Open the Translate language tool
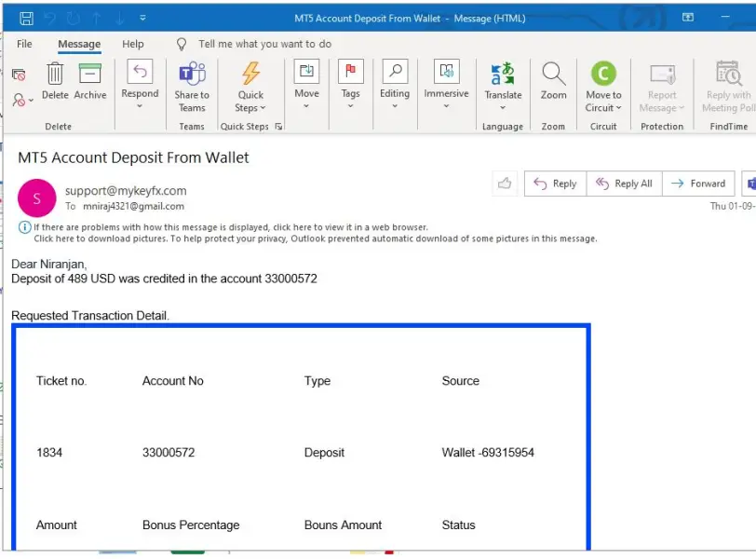Image resolution: width=756 pixels, height=559 pixels. (x=503, y=75)
